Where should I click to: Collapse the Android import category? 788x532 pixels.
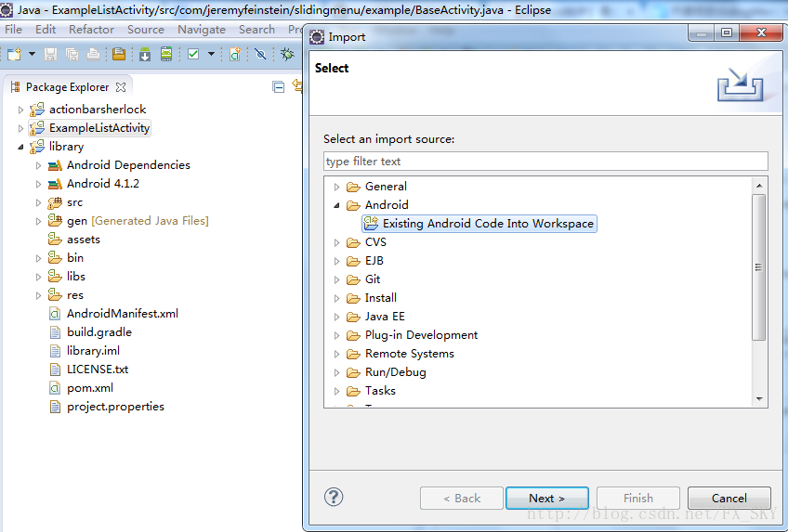(x=337, y=205)
